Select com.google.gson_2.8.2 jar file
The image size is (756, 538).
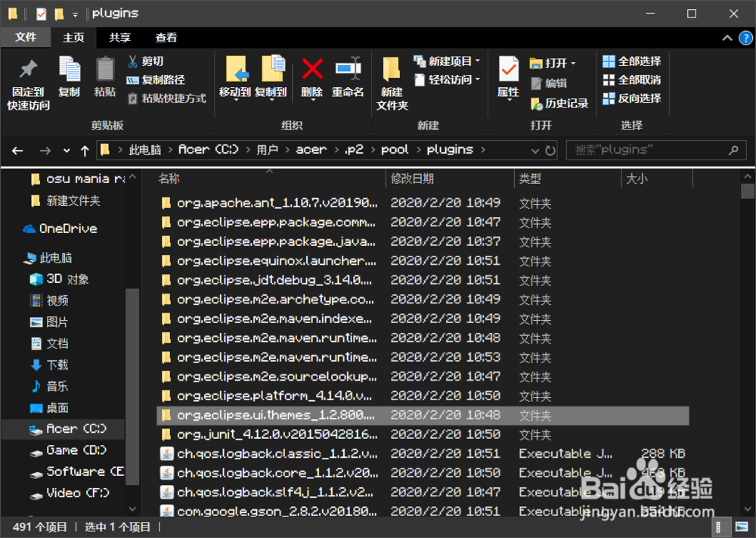423,511
